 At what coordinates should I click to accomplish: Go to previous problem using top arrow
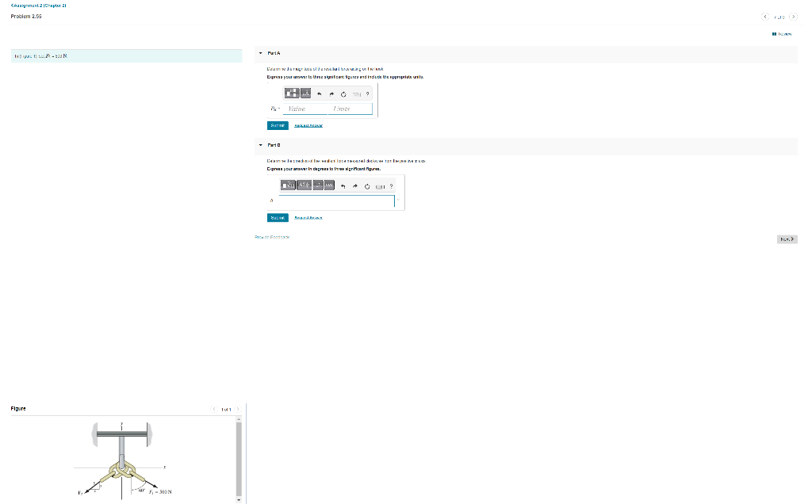(765, 17)
